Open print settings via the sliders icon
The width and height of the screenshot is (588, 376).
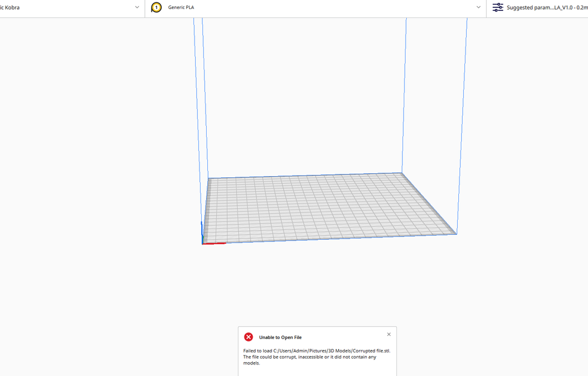click(498, 7)
